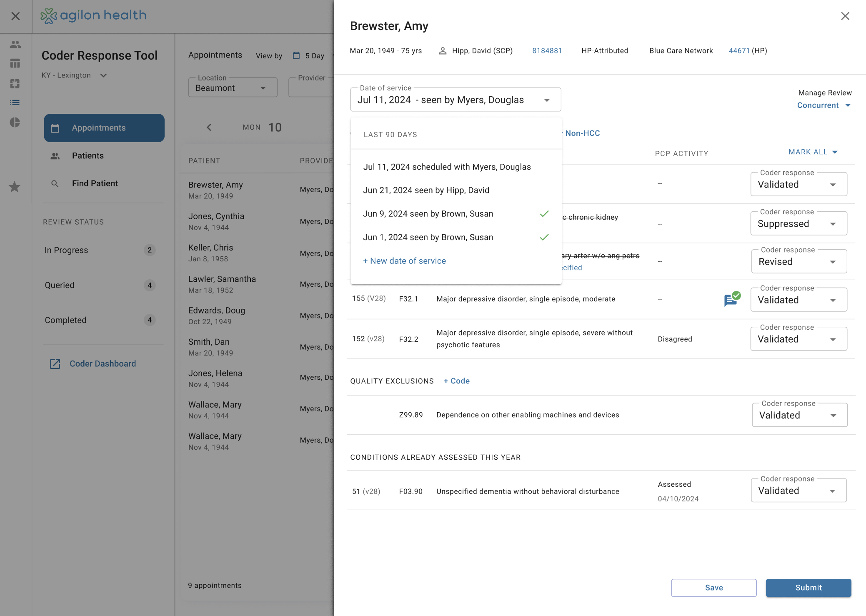Image resolution: width=866 pixels, height=616 pixels.
Task: Click the provider person icon next to Hipp, David
Action: click(443, 51)
